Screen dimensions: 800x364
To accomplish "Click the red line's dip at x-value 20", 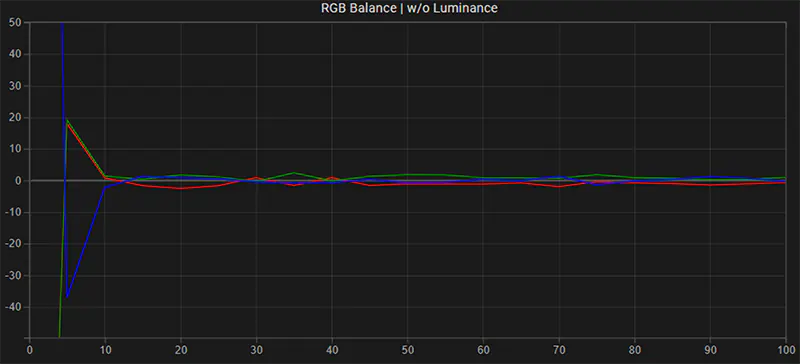I will (x=181, y=188).
